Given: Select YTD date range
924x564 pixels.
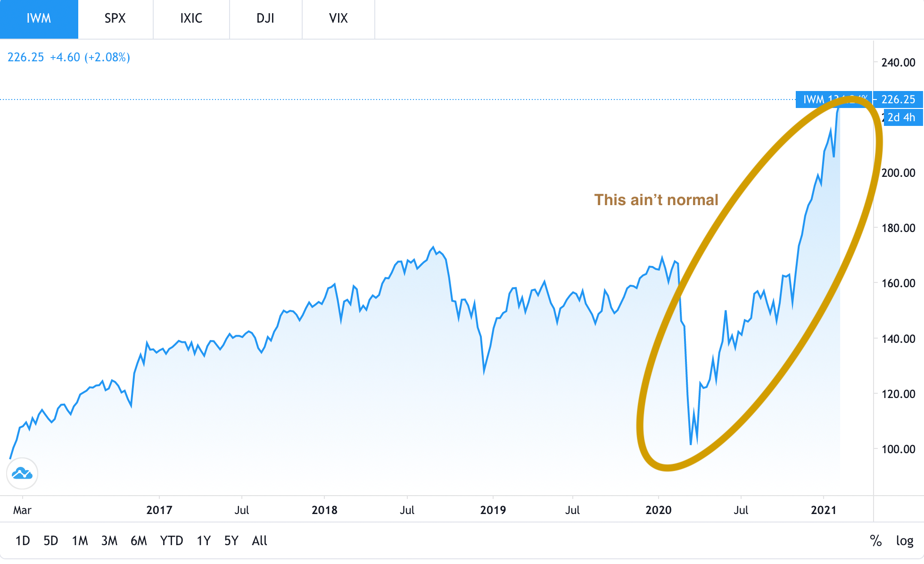Looking at the screenshot, I should click(x=171, y=540).
